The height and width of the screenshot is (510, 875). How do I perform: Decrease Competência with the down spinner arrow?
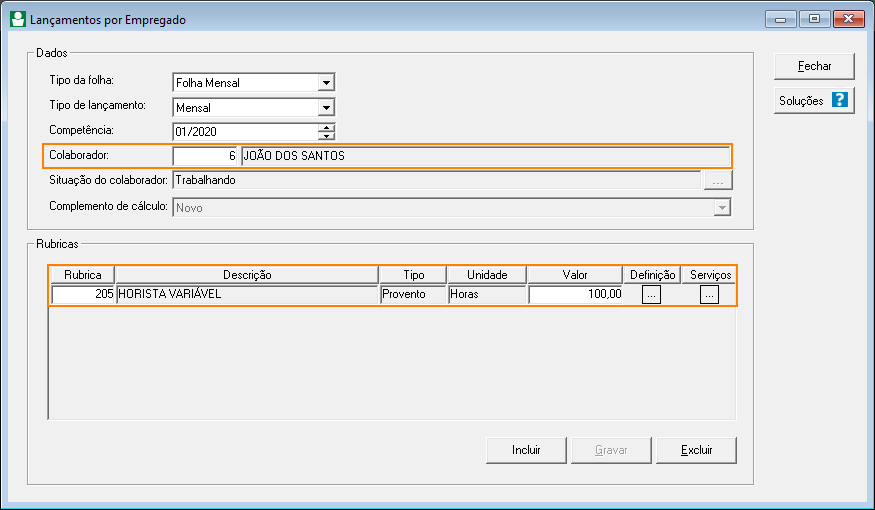tap(326, 136)
